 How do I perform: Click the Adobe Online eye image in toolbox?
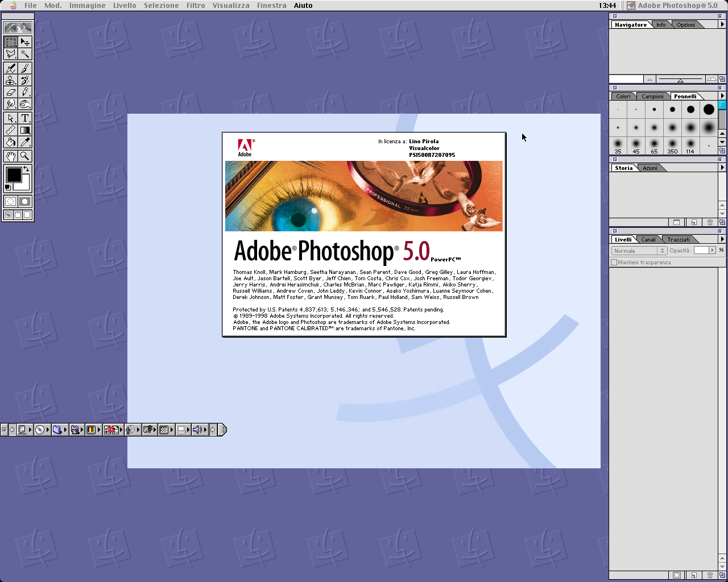point(18,27)
